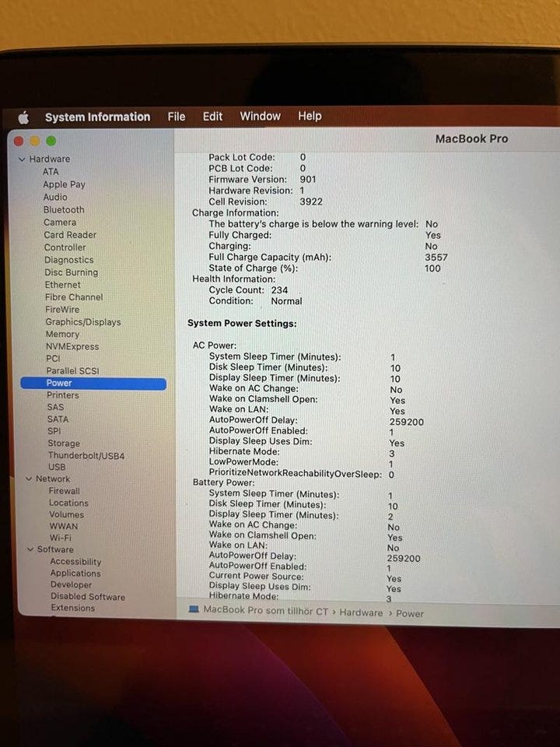Collapse the Network section in sidebar
The image size is (560, 747).
click(x=29, y=479)
